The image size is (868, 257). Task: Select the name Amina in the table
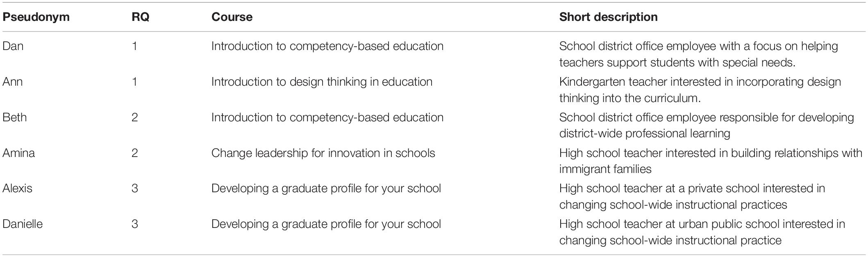coord(19,153)
